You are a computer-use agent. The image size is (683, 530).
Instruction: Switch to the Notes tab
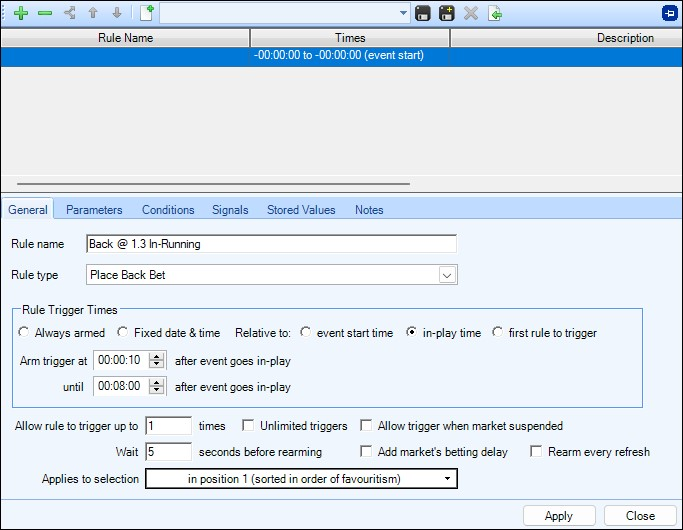coord(369,209)
